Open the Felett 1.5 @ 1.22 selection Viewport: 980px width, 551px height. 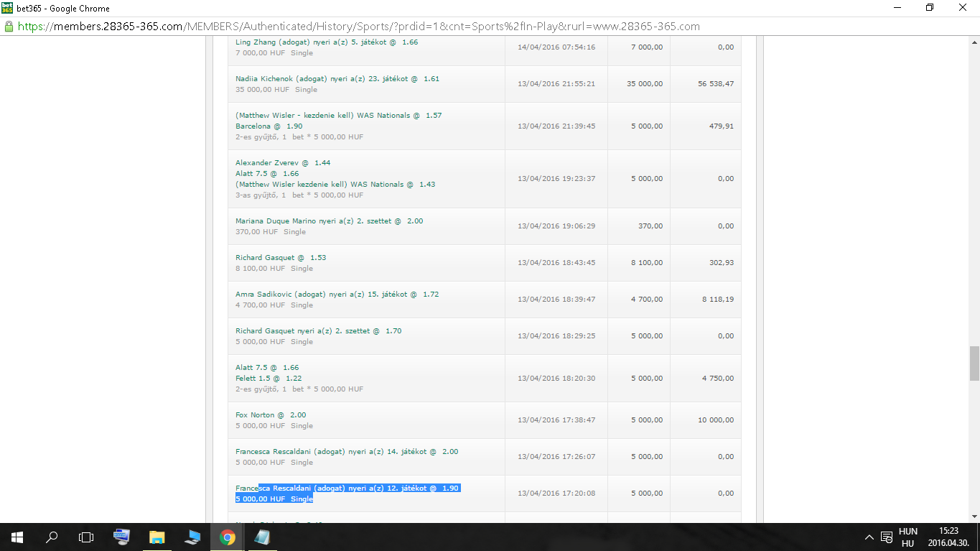coord(269,379)
